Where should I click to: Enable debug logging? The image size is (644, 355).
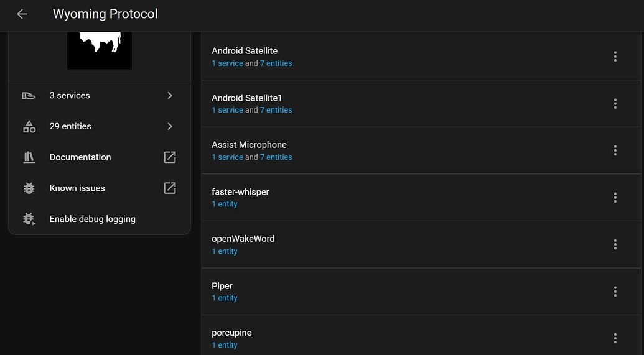tap(92, 219)
